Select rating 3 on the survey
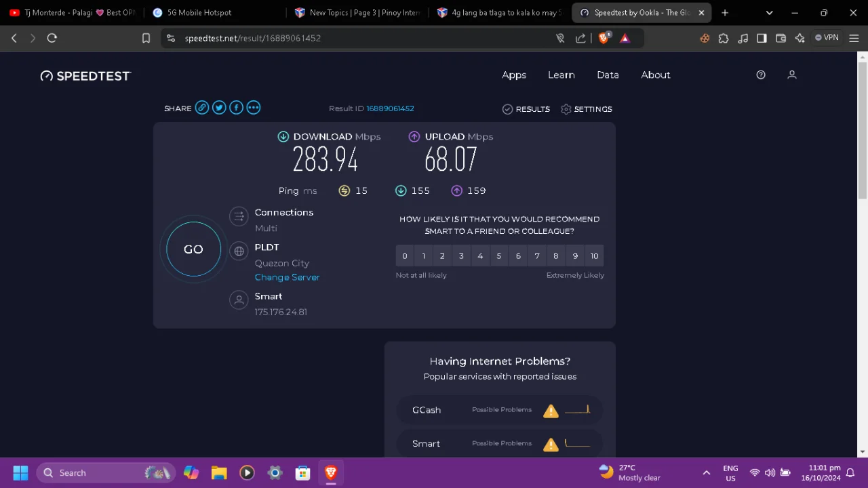 click(461, 256)
